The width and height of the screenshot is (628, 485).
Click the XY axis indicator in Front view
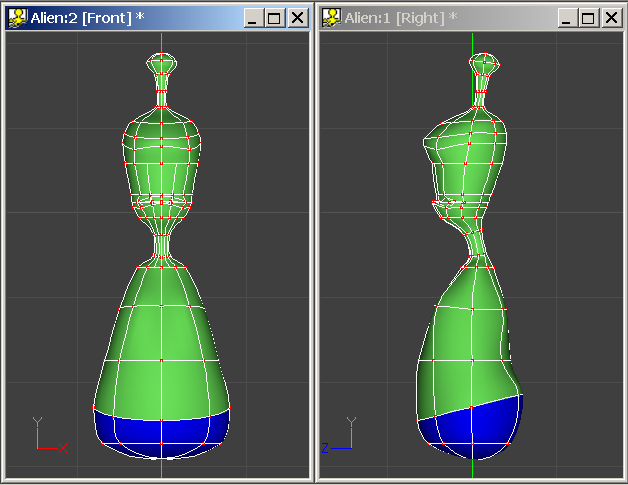50,435
